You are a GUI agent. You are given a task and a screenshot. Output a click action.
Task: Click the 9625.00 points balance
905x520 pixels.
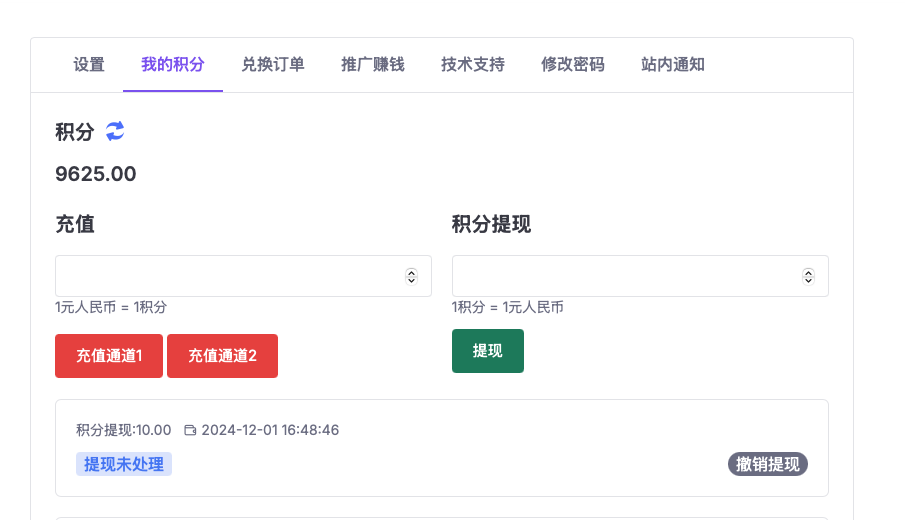pos(96,174)
